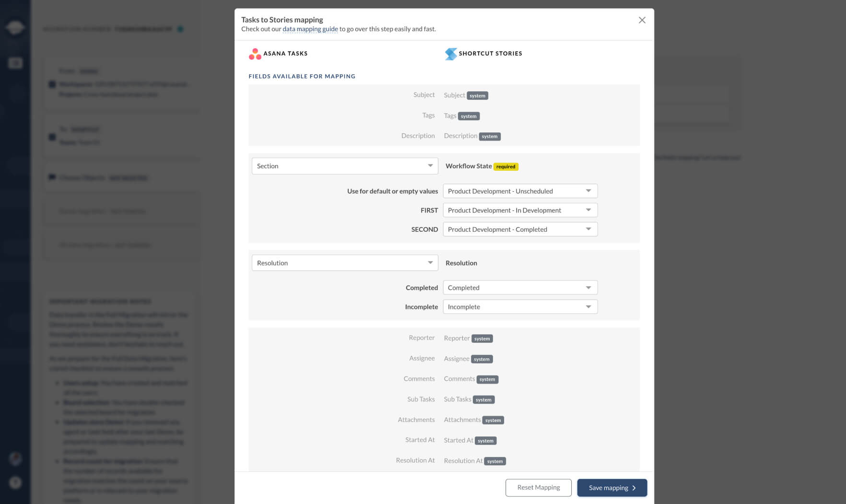The height and width of the screenshot is (504, 846).
Task: Click the Asana 'Description' field label
Action: (418, 136)
